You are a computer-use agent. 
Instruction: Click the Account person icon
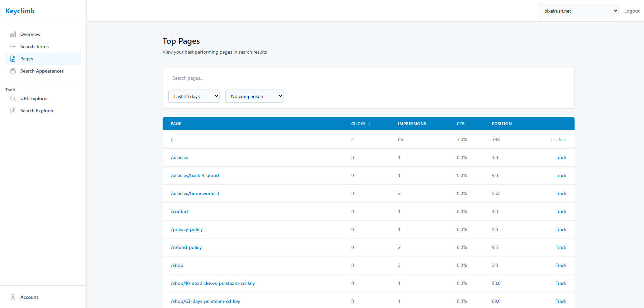13,297
